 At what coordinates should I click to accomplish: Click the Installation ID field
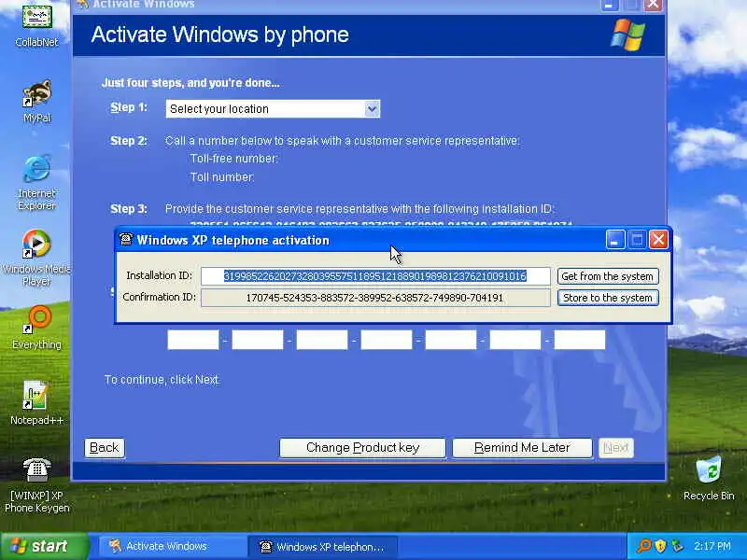point(375,276)
